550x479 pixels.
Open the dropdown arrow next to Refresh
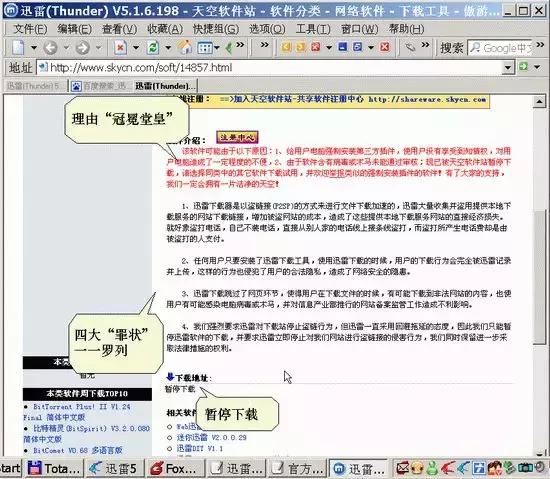point(168,47)
